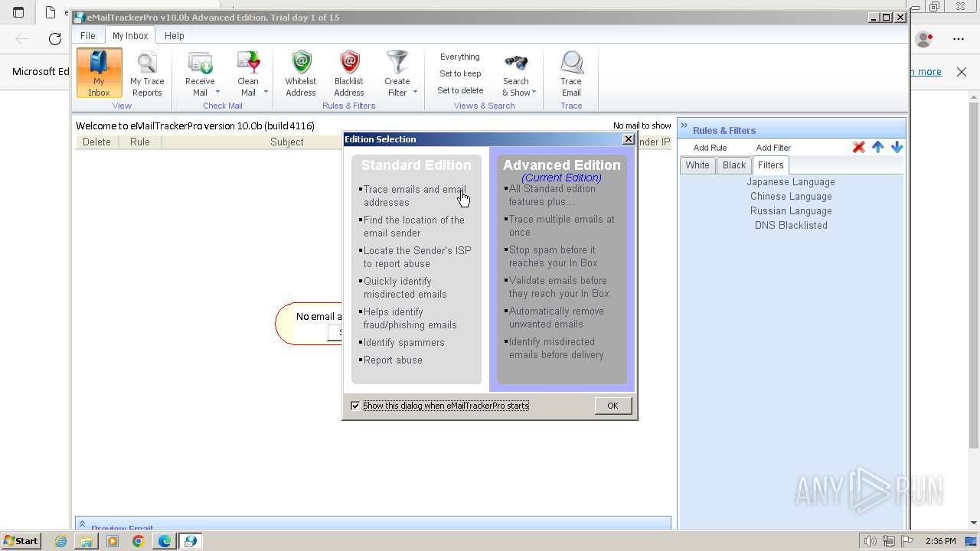
Task: Switch to the Black rules tab
Action: pos(734,165)
